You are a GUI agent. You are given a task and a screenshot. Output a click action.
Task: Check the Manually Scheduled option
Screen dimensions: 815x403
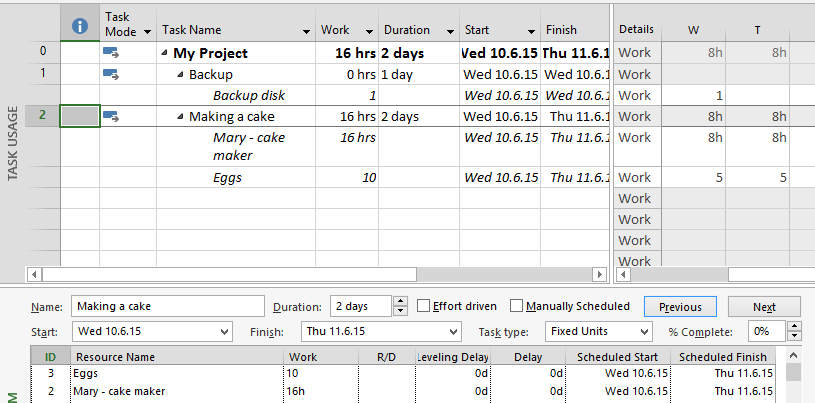[x=517, y=306]
